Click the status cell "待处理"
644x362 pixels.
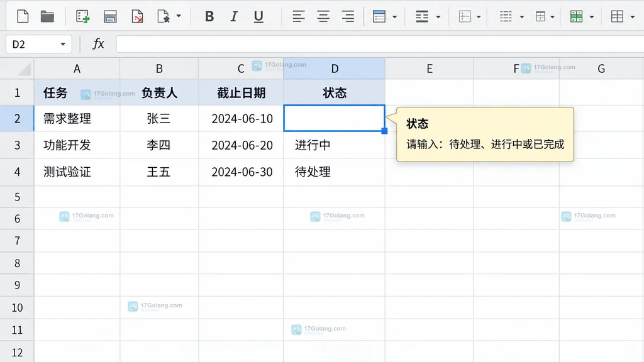click(335, 172)
